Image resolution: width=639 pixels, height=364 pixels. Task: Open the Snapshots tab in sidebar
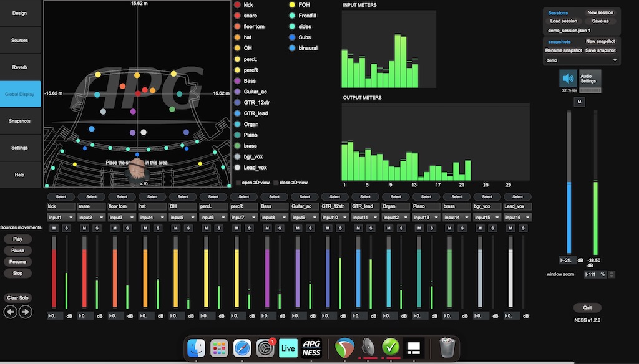coord(20,121)
